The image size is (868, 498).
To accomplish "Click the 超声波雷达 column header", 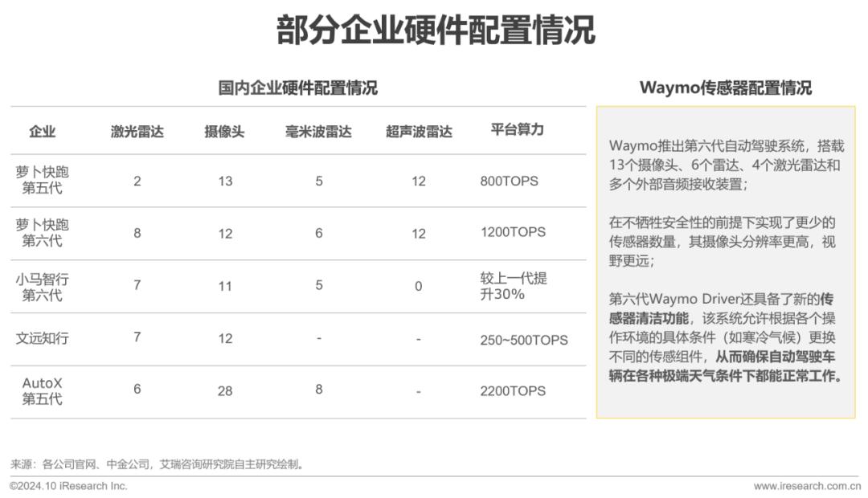I will (x=419, y=131).
